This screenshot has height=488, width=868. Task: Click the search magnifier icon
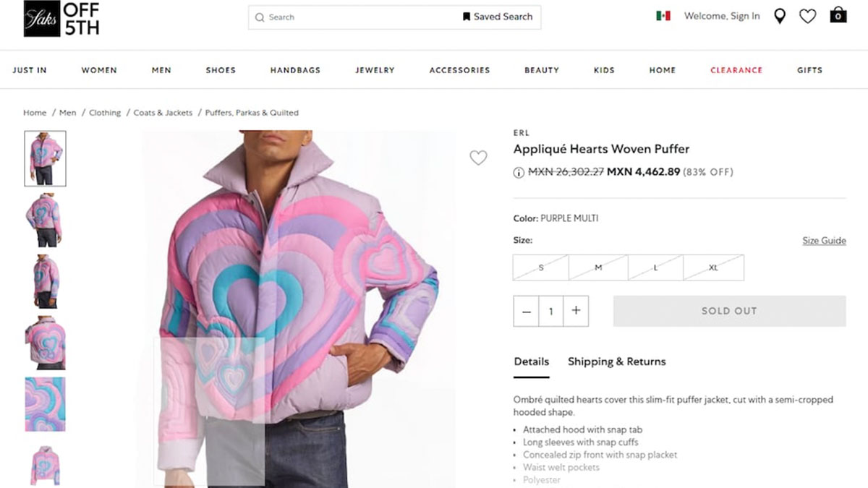[x=260, y=17]
